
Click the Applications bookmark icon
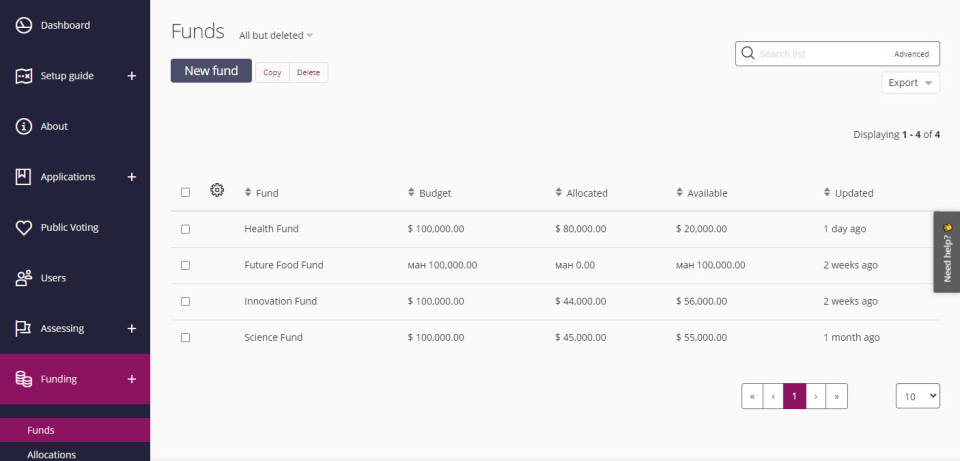click(x=24, y=177)
